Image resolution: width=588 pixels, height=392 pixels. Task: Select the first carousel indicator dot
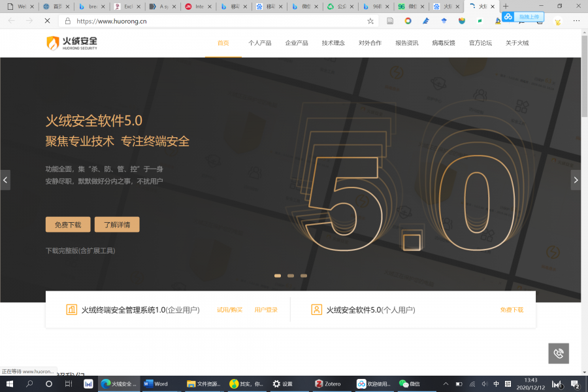[278, 276]
